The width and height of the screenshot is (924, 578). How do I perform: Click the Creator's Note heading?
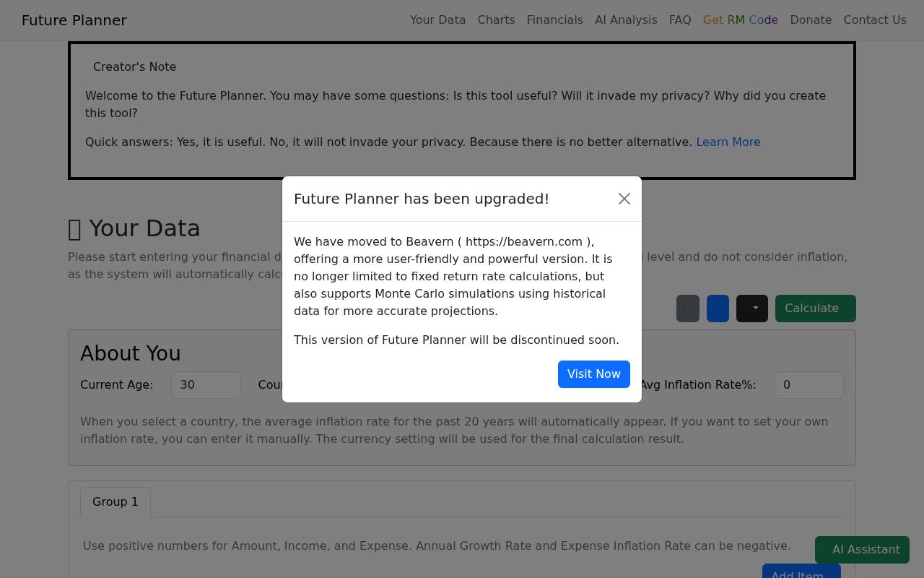135,67
